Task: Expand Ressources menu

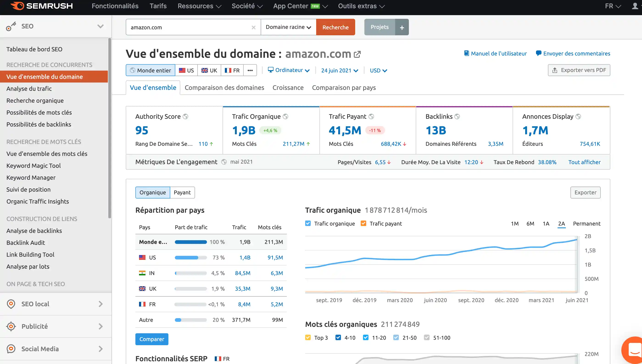Action: tap(199, 6)
